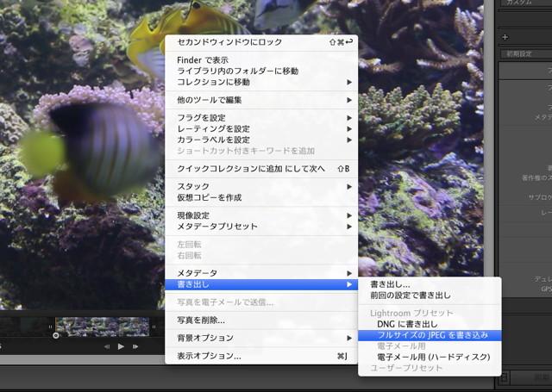The image size is (552, 392).
Task: Choose 仮想コピーを作成 menu item
Action: click(x=210, y=197)
